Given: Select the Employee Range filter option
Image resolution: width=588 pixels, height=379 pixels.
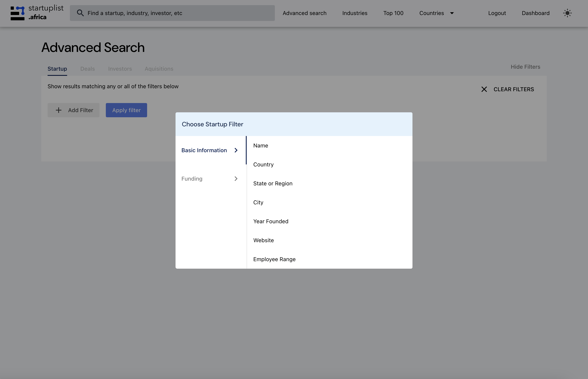Looking at the screenshot, I should (274, 259).
